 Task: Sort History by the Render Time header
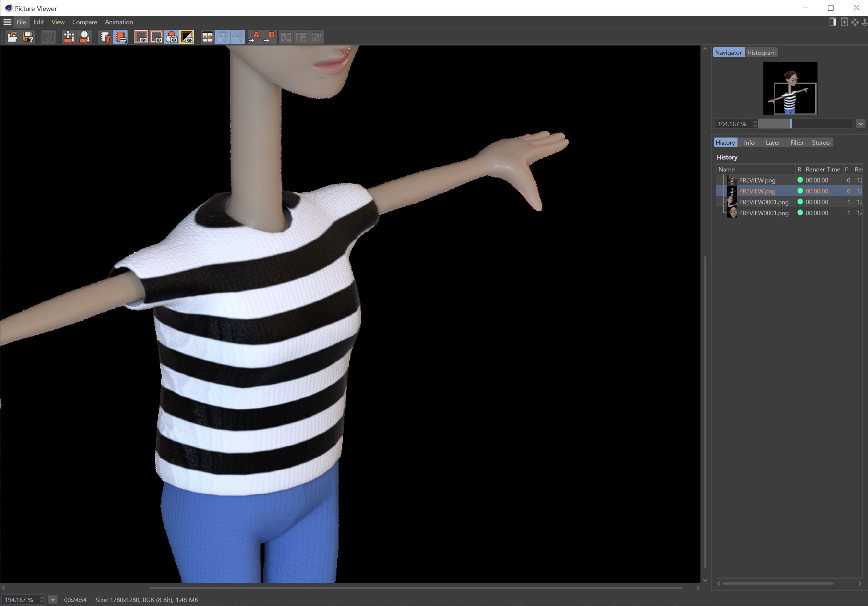coord(823,170)
